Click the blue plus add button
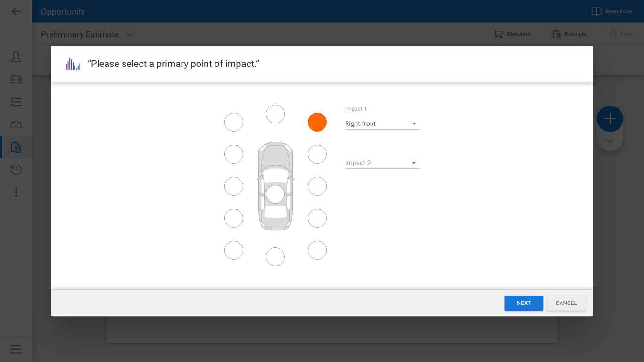Viewport: 644px width, 362px height. tap(610, 119)
